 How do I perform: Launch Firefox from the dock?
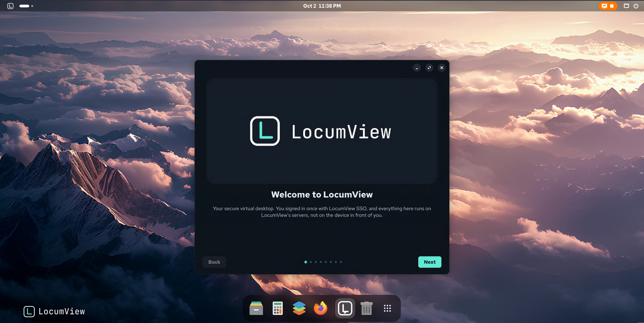[x=321, y=308]
